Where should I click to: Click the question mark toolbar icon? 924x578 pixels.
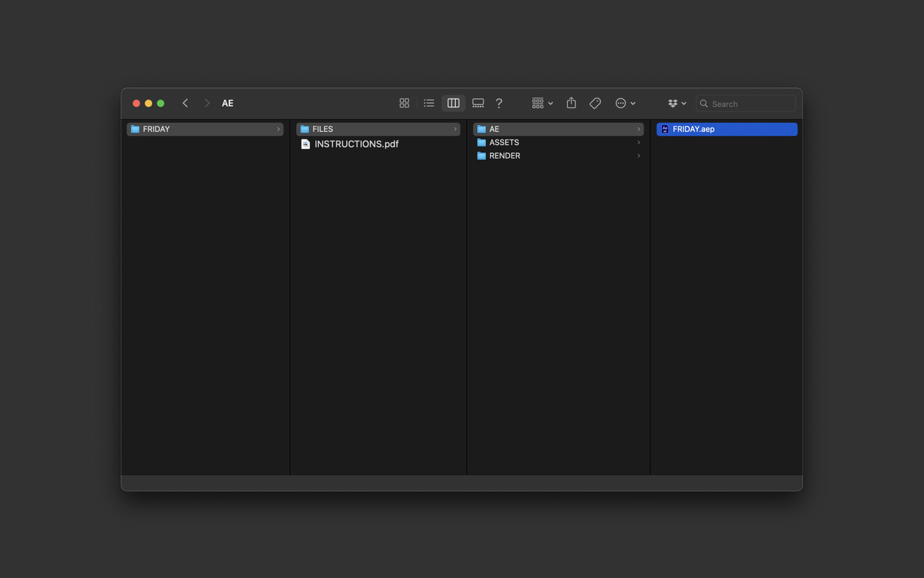click(x=499, y=103)
